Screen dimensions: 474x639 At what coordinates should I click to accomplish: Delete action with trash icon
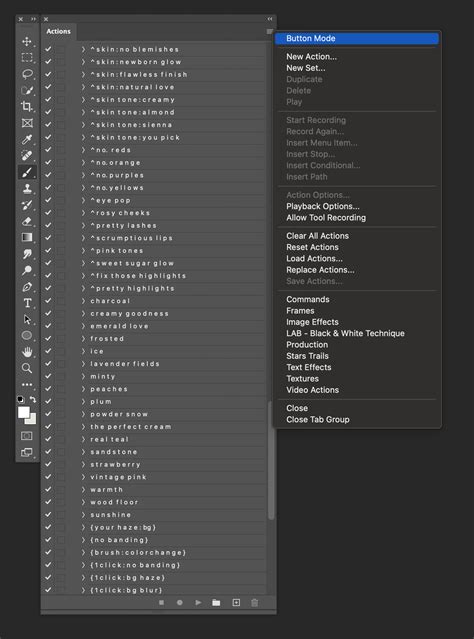click(x=255, y=602)
